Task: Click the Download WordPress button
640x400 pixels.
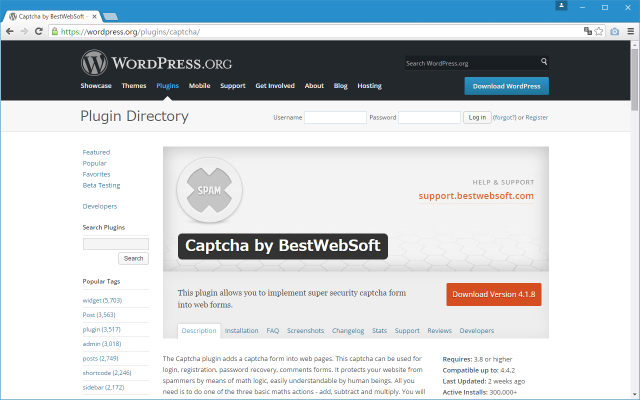Action: coord(507,86)
